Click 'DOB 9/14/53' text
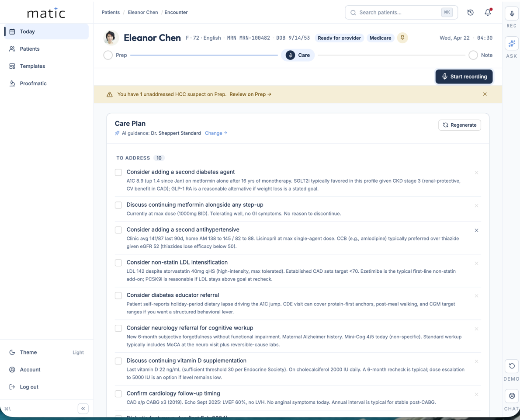Viewport: 520px width, 420px height. [293, 38]
